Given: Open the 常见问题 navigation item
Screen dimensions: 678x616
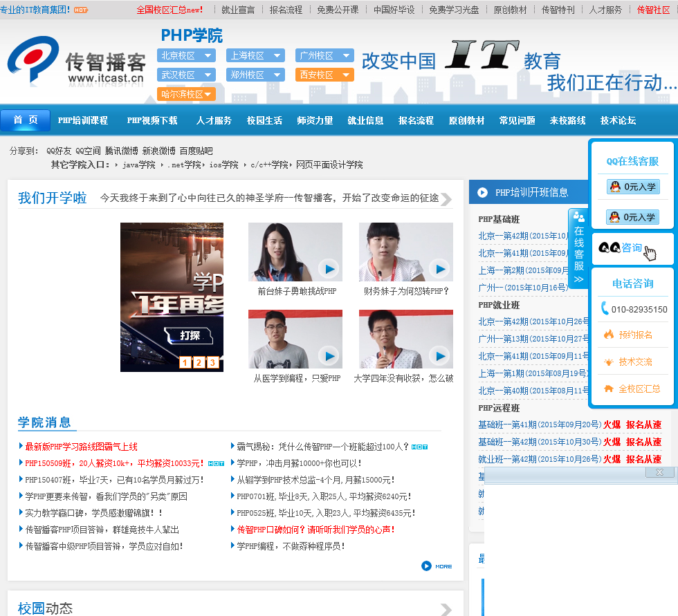Looking at the screenshot, I should coord(517,120).
